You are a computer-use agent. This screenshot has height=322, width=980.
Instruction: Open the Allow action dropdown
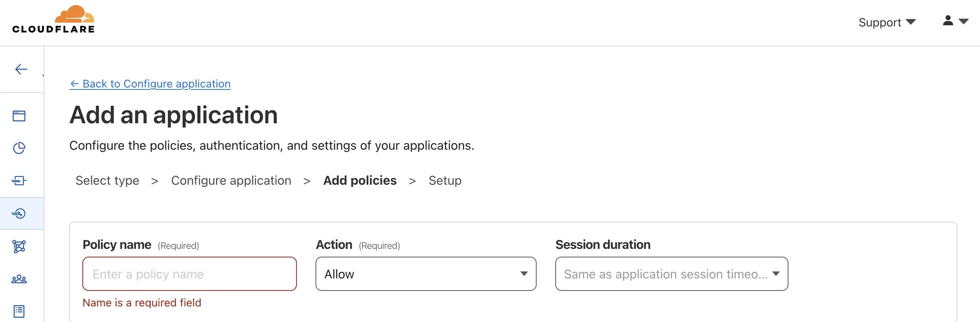click(x=426, y=274)
